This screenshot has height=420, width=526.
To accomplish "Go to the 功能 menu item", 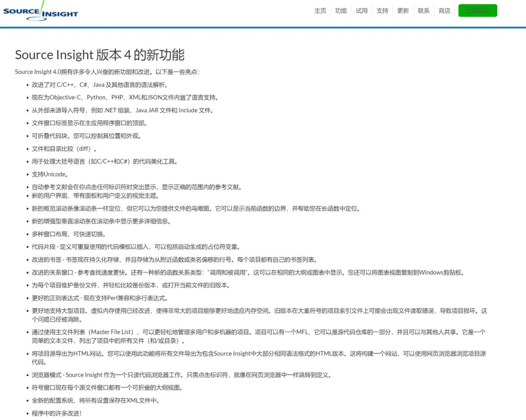I will pos(341,11).
